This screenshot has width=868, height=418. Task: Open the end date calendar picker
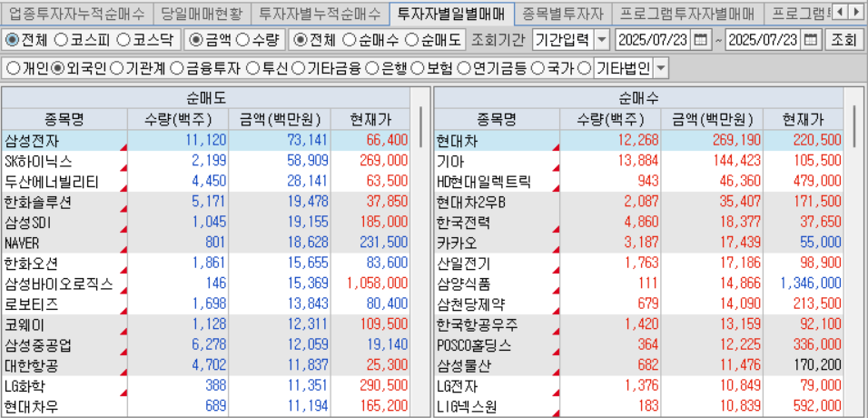(811, 41)
